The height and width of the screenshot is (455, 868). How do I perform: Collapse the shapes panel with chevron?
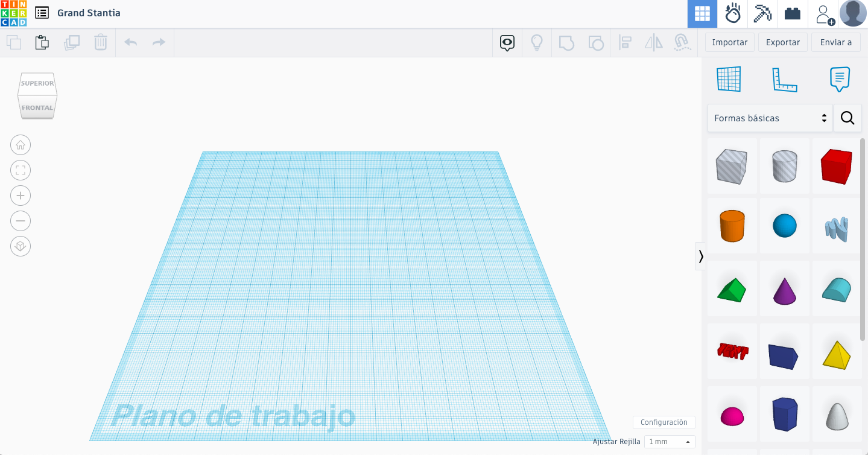point(700,256)
